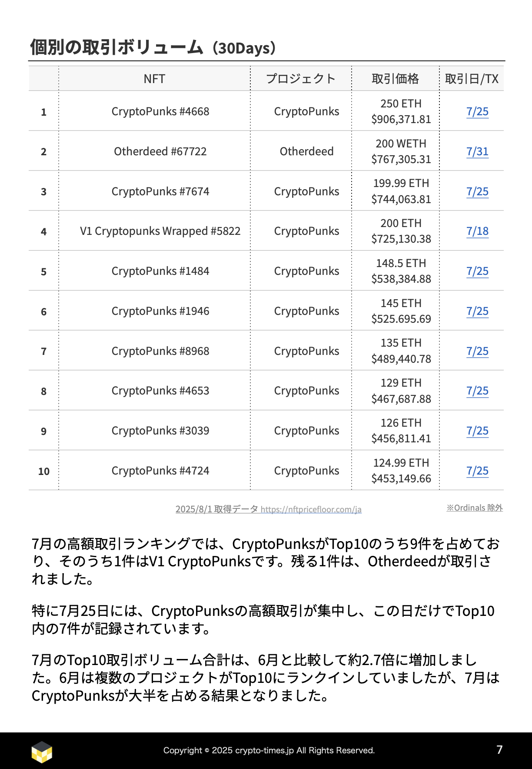Click the 個別の取引ボリューム heading

point(116,47)
